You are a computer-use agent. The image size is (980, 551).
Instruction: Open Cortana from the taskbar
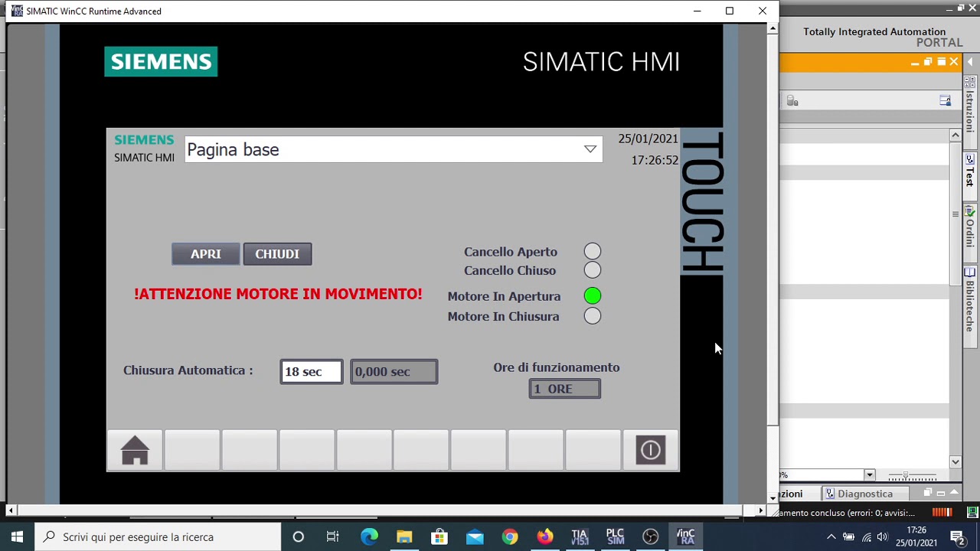tap(299, 537)
